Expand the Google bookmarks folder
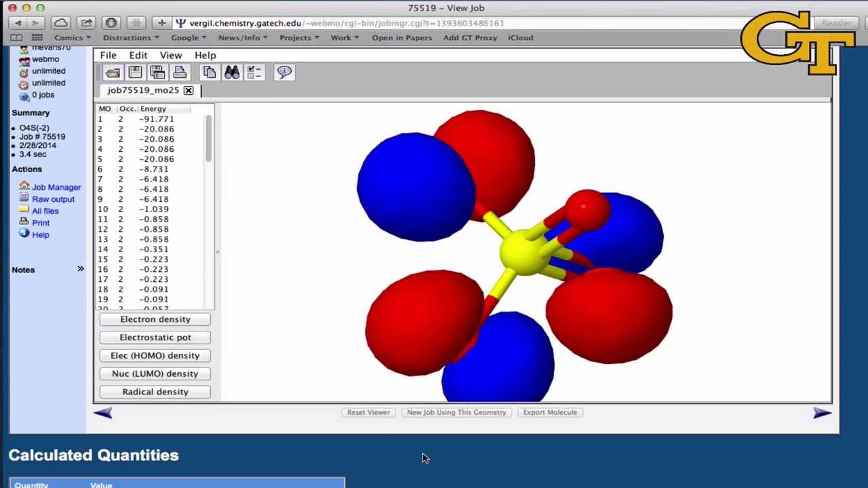868x488 pixels. 189,38
